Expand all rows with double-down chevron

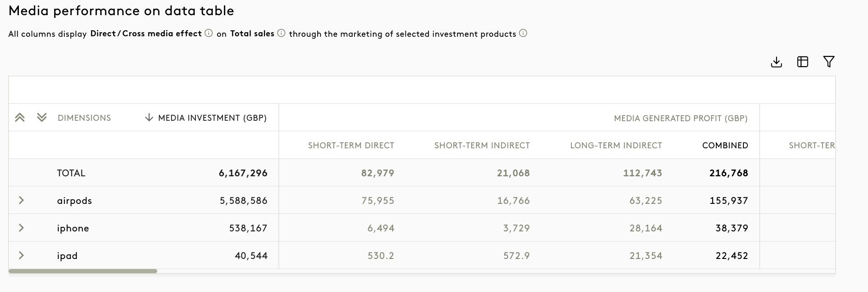pyautogui.click(x=42, y=118)
